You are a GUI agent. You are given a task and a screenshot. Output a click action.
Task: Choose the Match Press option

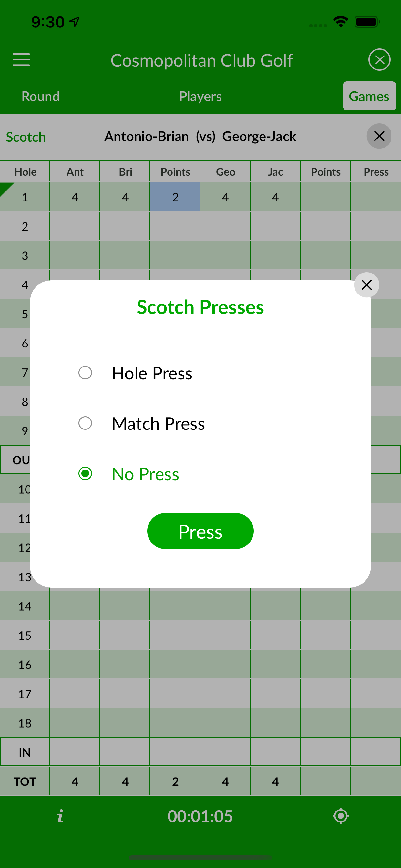pos(85,423)
